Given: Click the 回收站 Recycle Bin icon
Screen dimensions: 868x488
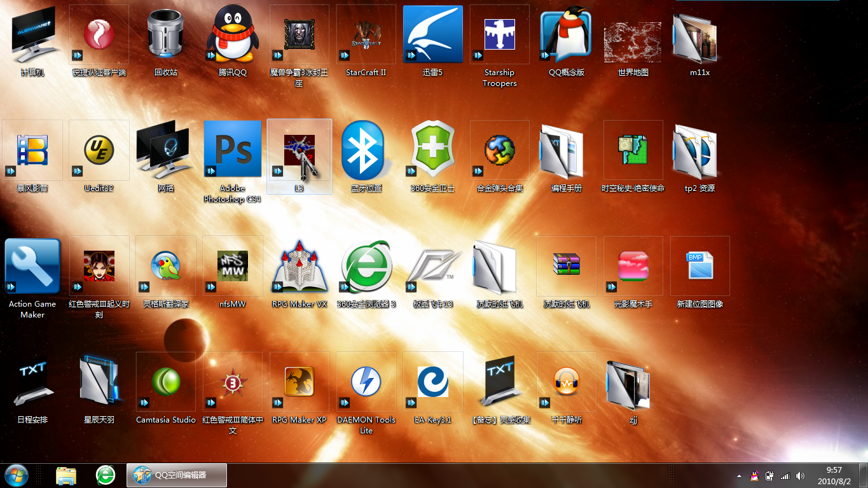Looking at the screenshot, I should (x=166, y=34).
